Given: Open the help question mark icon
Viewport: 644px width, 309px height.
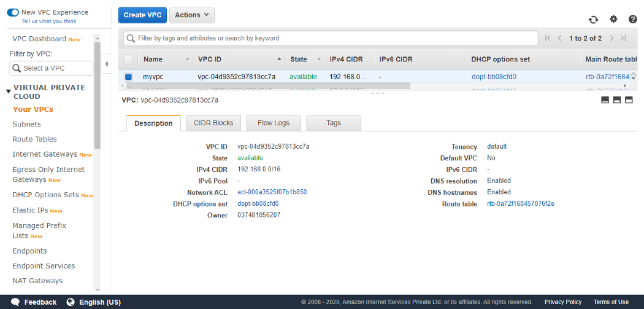Looking at the screenshot, I should pos(633,20).
